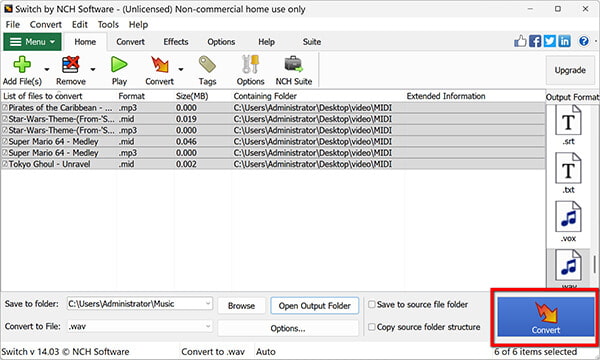Click the large blue Convert button
The width and height of the screenshot is (600, 360).
point(546,317)
